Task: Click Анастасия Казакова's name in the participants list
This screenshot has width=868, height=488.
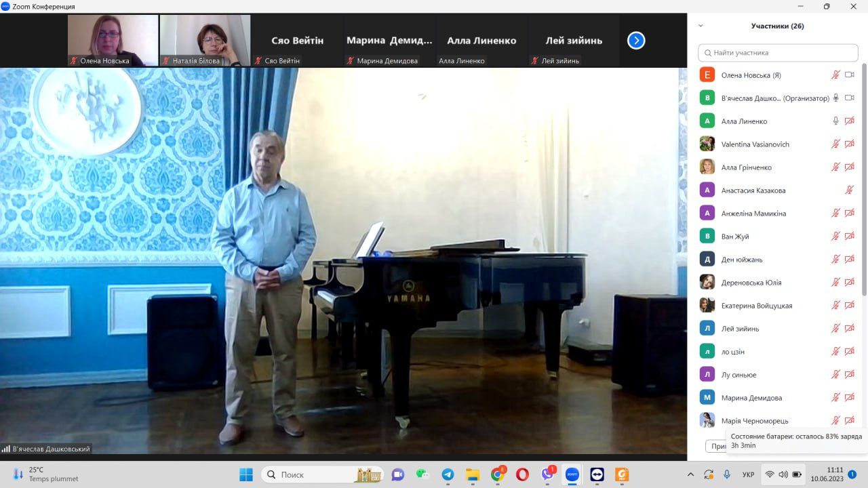Action: click(x=753, y=190)
